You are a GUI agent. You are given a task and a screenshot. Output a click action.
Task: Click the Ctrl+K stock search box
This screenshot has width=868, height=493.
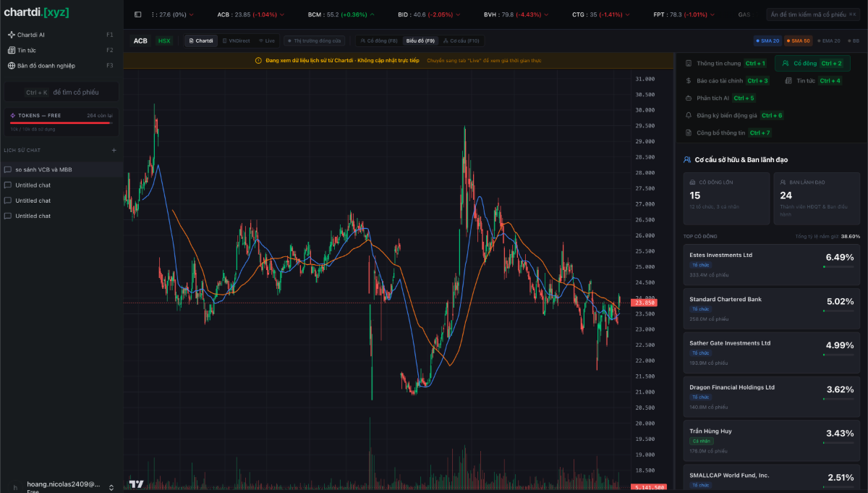point(61,92)
